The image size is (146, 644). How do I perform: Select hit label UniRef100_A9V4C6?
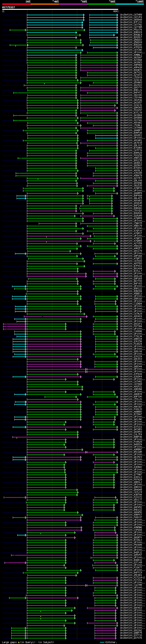(131, 316)
